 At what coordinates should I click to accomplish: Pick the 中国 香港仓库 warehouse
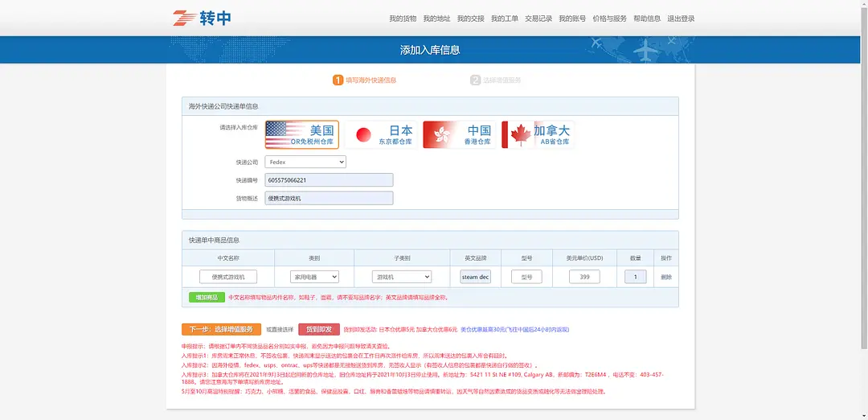(458, 135)
